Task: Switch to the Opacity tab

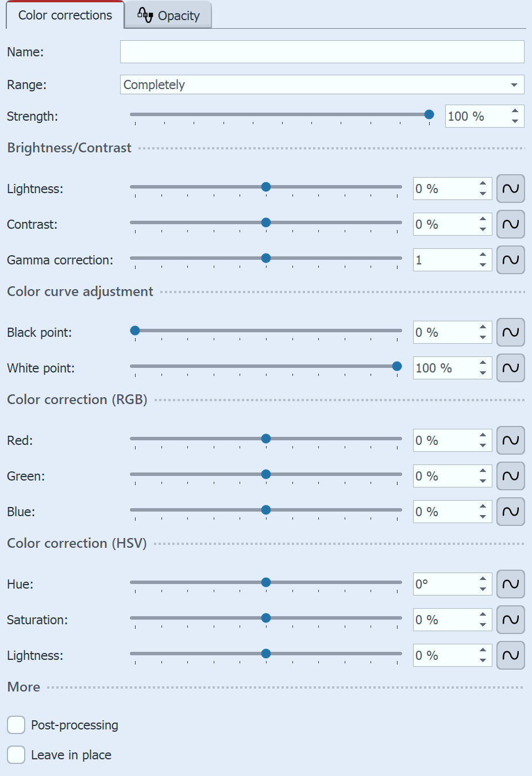Action: tap(167, 16)
